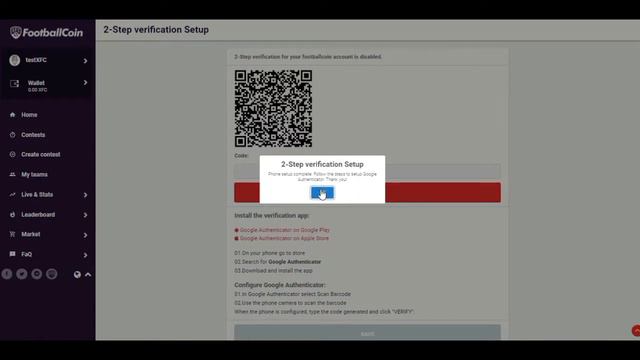Open the Market menu label
The width and height of the screenshot is (640, 360).
[x=31, y=234]
